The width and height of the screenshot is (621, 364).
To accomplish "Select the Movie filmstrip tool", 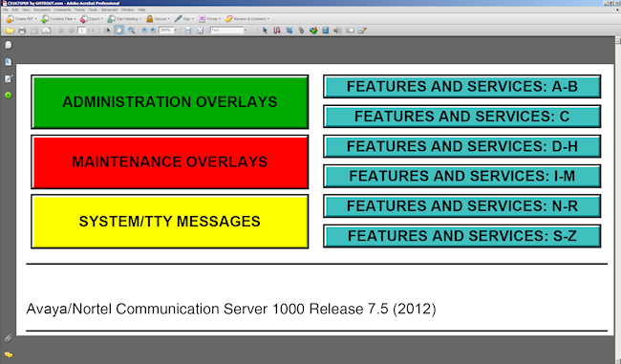I will (x=326, y=31).
